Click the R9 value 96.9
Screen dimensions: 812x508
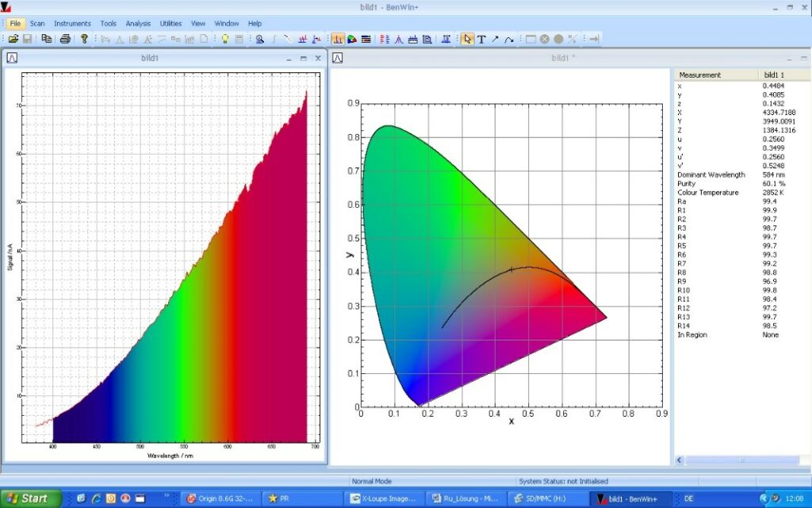pos(769,282)
